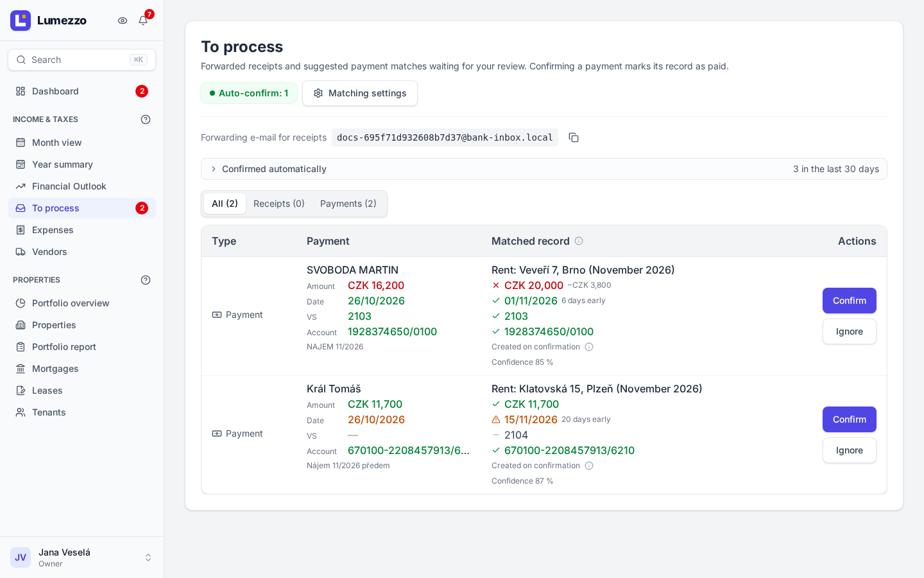Expand Jana Veselá account switcher
This screenshot has height=578, width=924.
tap(81, 557)
